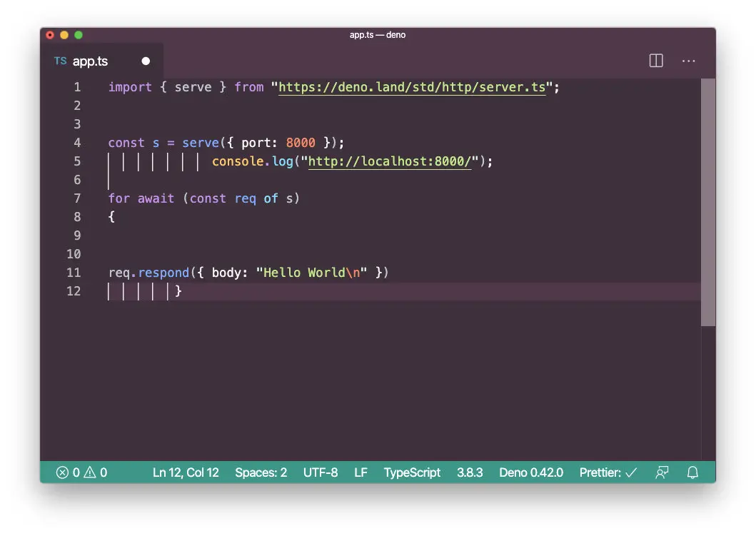
Task: Click the port number 8000
Action: click(x=301, y=143)
